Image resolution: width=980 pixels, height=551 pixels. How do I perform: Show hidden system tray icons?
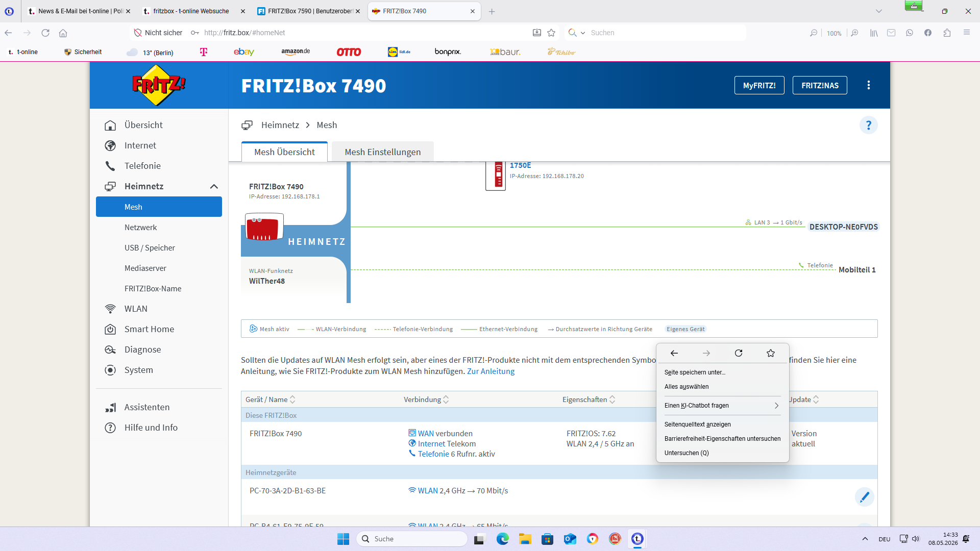click(865, 539)
